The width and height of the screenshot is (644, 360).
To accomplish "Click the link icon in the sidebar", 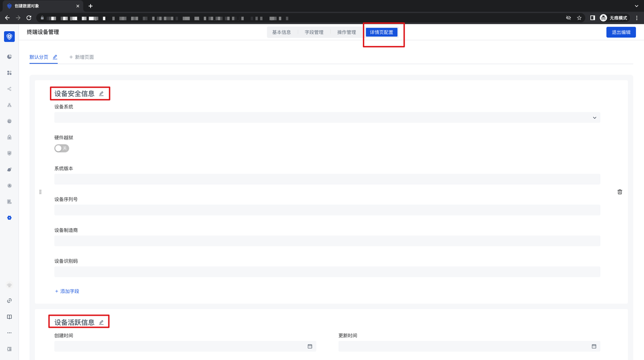I will (x=9, y=301).
